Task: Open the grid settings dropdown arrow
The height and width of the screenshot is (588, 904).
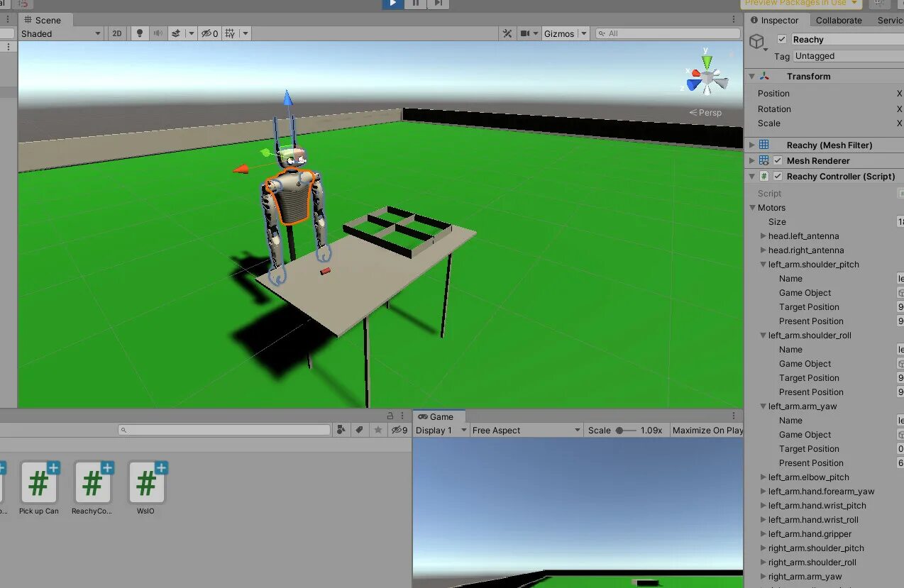Action: (x=246, y=33)
